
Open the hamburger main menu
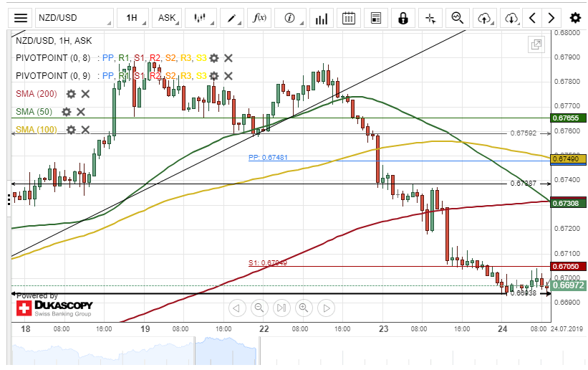click(x=21, y=18)
